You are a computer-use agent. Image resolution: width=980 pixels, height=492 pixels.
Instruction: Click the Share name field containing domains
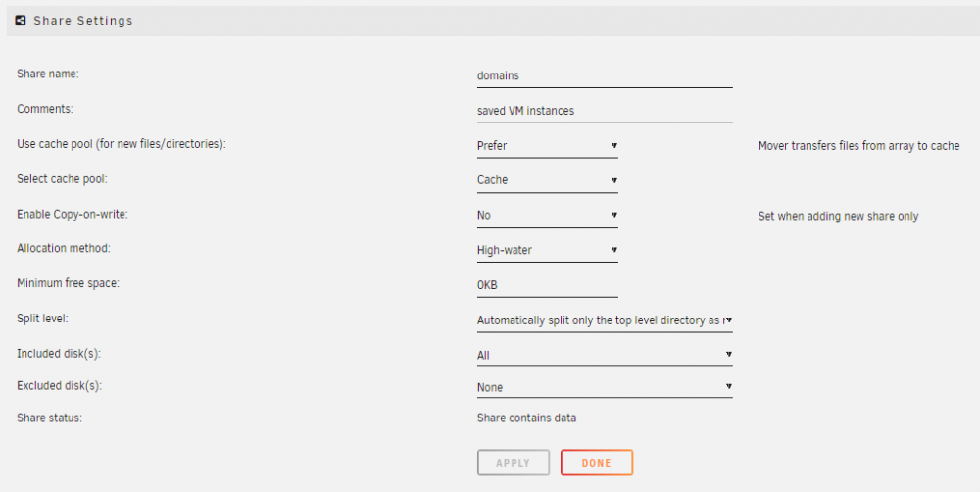(x=605, y=75)
